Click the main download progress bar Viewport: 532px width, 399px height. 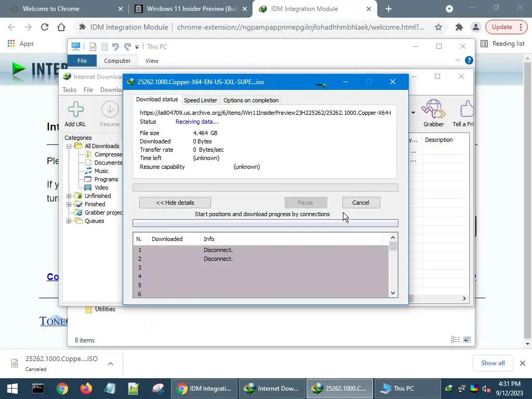265,188
